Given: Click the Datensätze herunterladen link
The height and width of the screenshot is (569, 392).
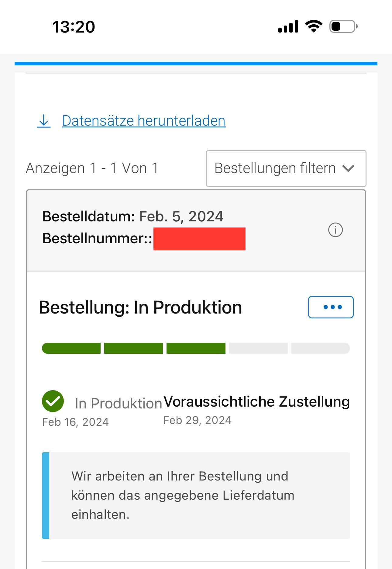Looking at the screenshot, I should coord(144,121).
